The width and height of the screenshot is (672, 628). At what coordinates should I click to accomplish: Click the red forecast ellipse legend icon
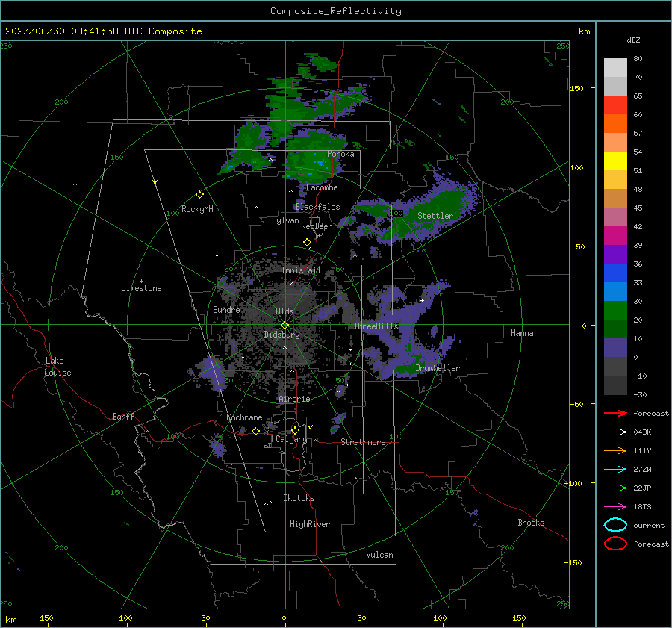[615, 544]
